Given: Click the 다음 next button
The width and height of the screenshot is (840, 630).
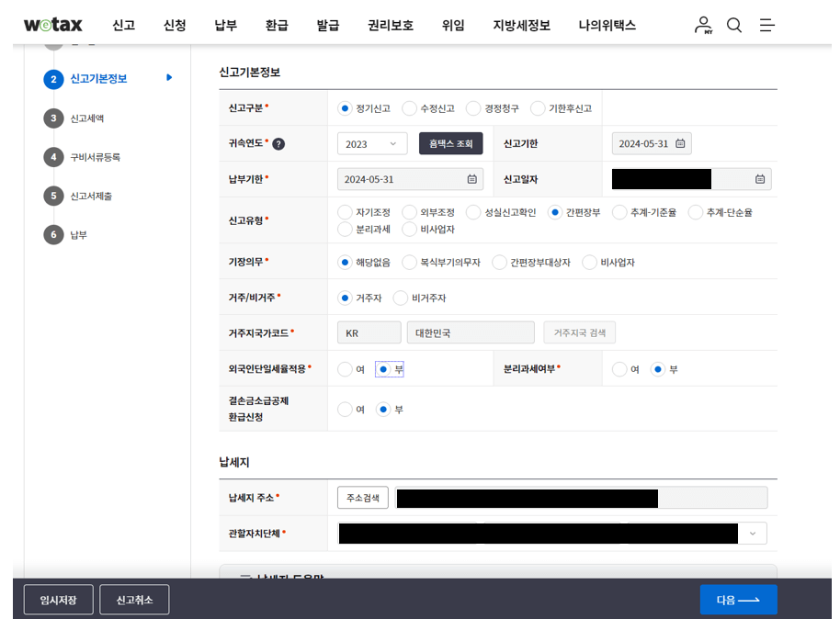Looking at the screenshot, I should 738,600.
